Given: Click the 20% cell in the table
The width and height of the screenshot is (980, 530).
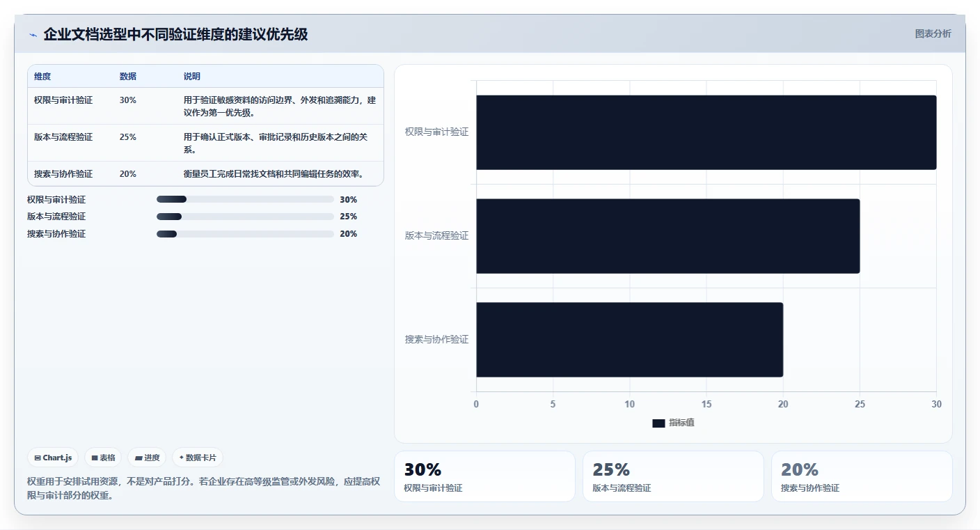Looking at the screenshot, I should point(128,174).
